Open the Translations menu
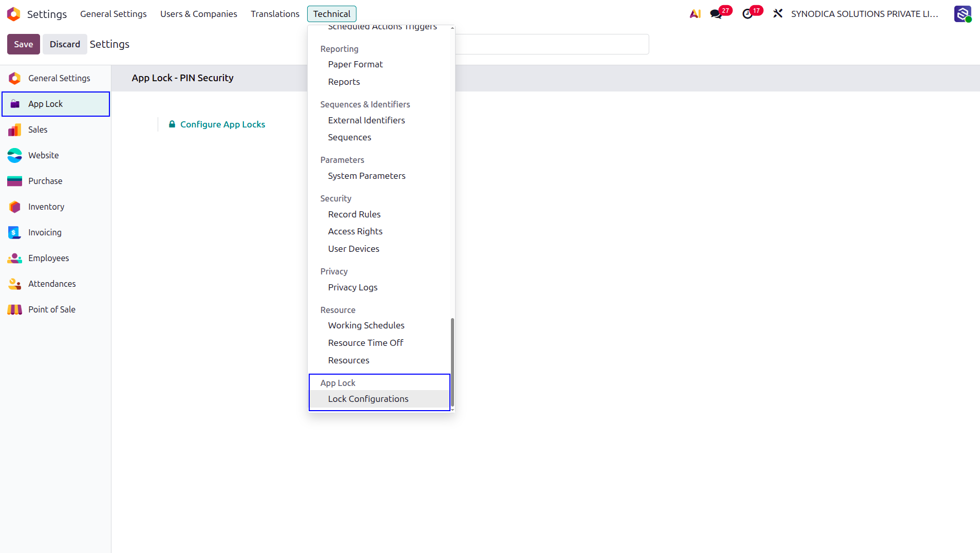The image size is (980, 553). click(x=275, y=14)
